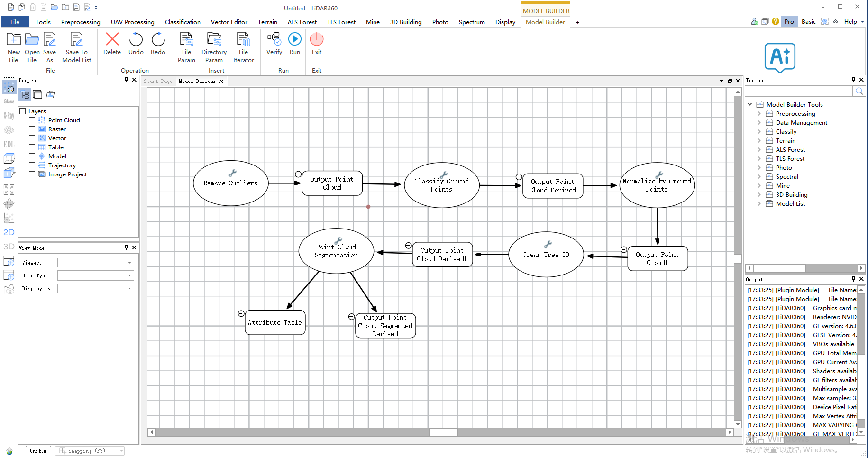The width and height of the screenshot is (868, 458).
Task: Activate the EDL display icon in left sidebar
Action: point(9,144)
